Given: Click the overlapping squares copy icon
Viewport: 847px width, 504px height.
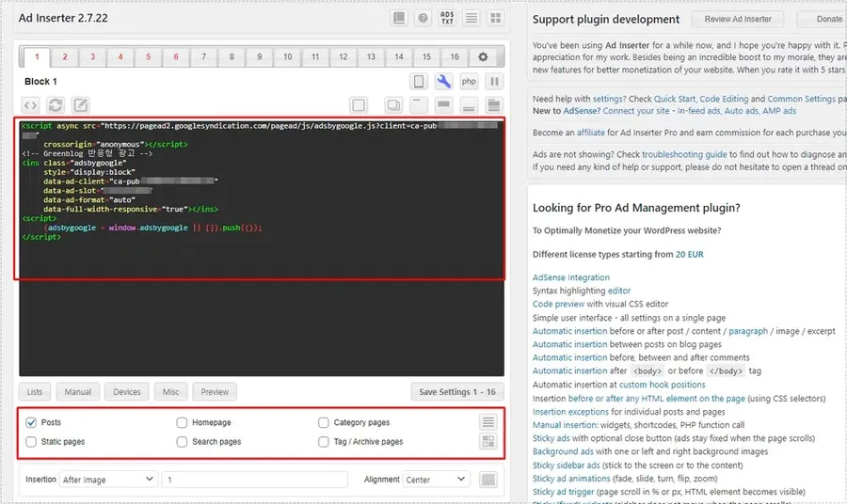Looking at the screenshot, I should (393, 105).
